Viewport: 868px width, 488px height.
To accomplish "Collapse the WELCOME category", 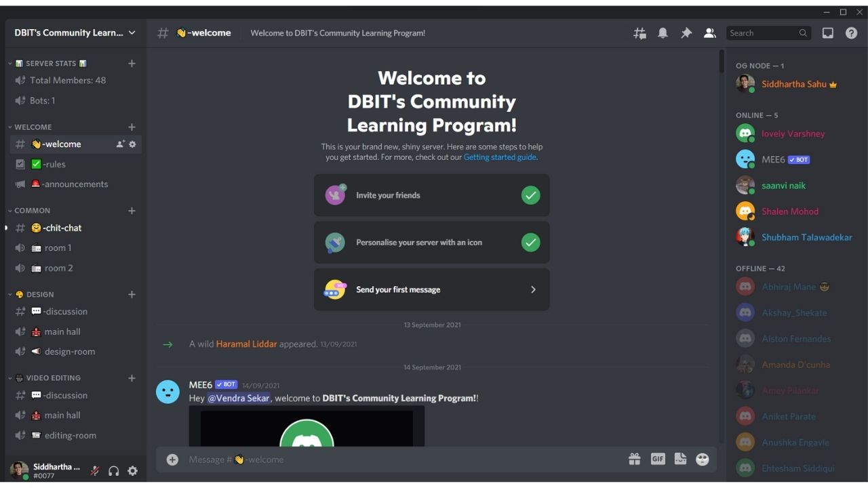I will [x=30, y=127].
